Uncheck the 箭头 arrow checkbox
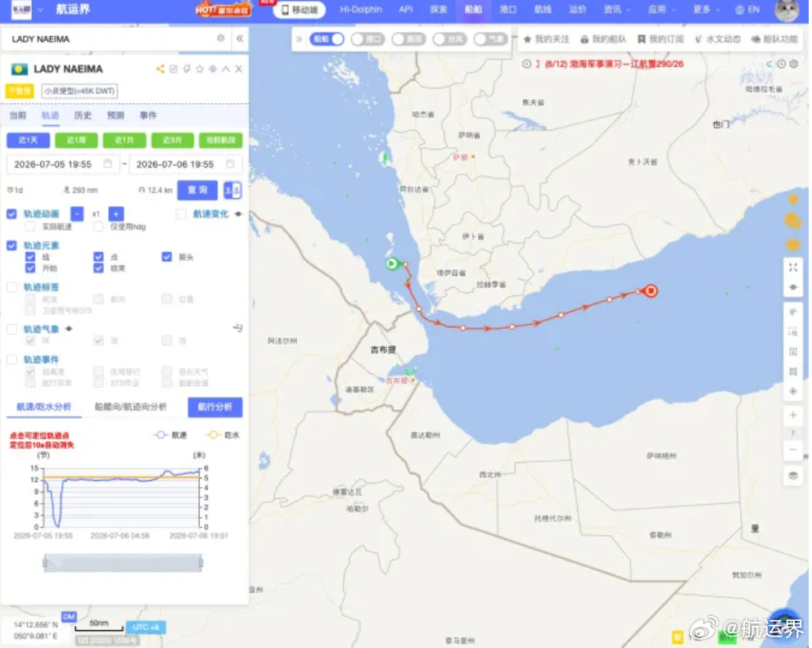 click(x=167, y=257)
